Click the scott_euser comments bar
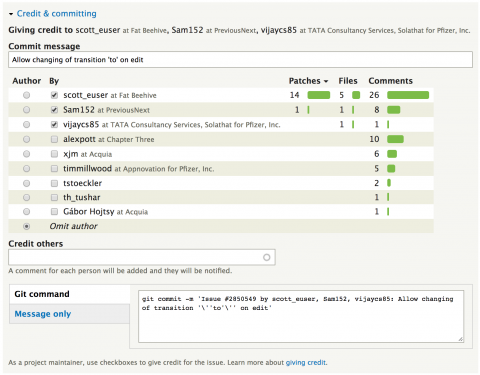The image size is (480, 375). 408,95
